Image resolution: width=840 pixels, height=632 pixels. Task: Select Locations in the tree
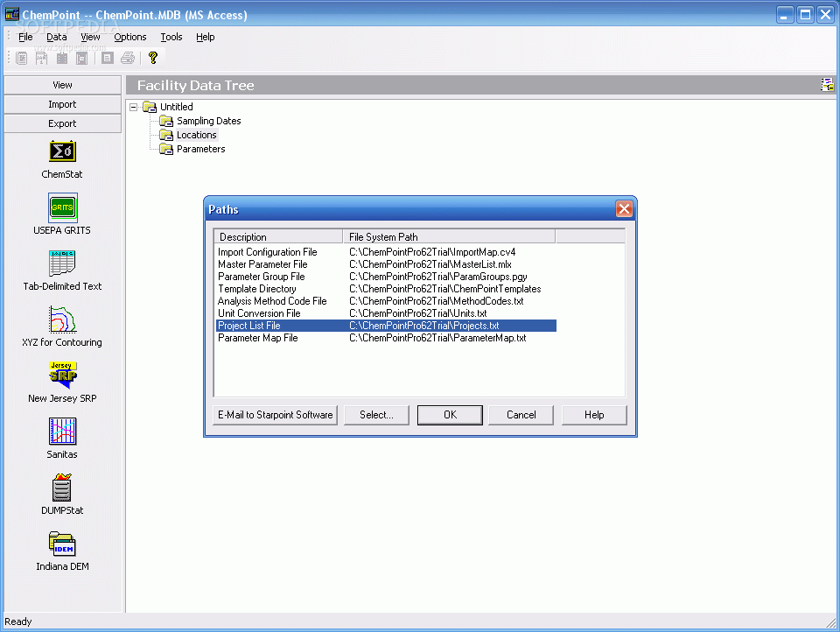click(197, 135)
